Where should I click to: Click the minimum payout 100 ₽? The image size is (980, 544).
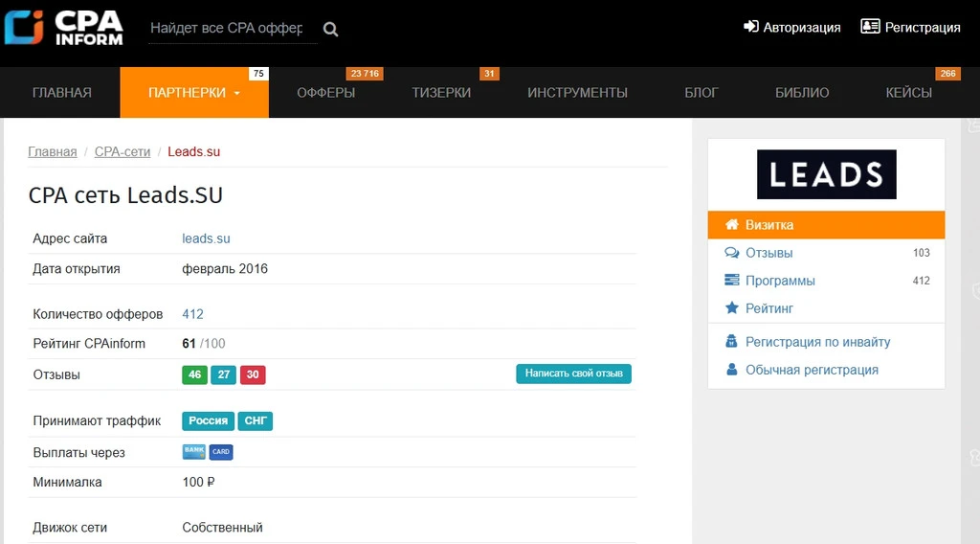[199, 482]
